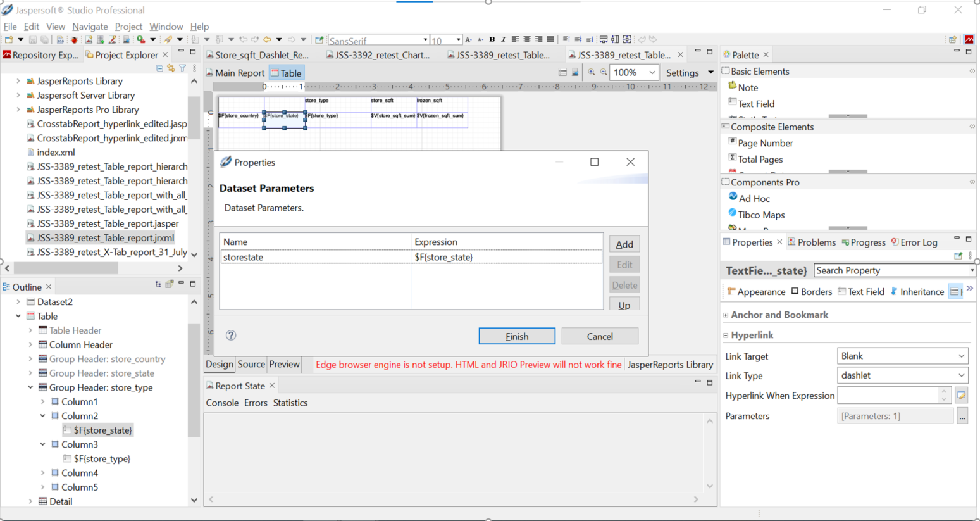Justify text alignment icon in toolbar
This screenshot has width=980, height=521.
tap(550, 39)
